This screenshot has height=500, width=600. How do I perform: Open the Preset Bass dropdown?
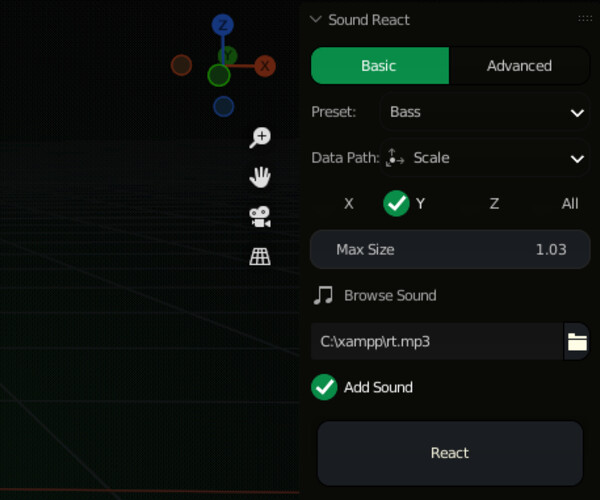[x=484, y=112]
